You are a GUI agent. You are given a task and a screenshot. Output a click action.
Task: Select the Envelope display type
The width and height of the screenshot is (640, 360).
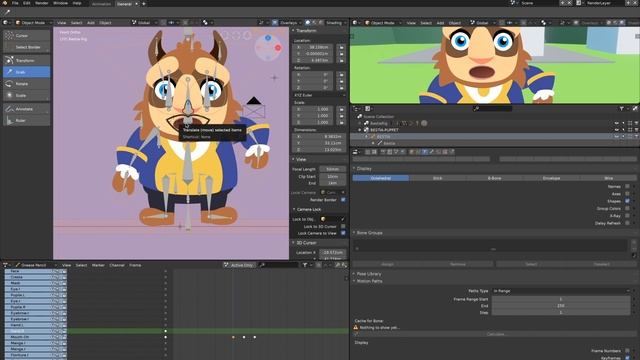click(x=551, y=178)
